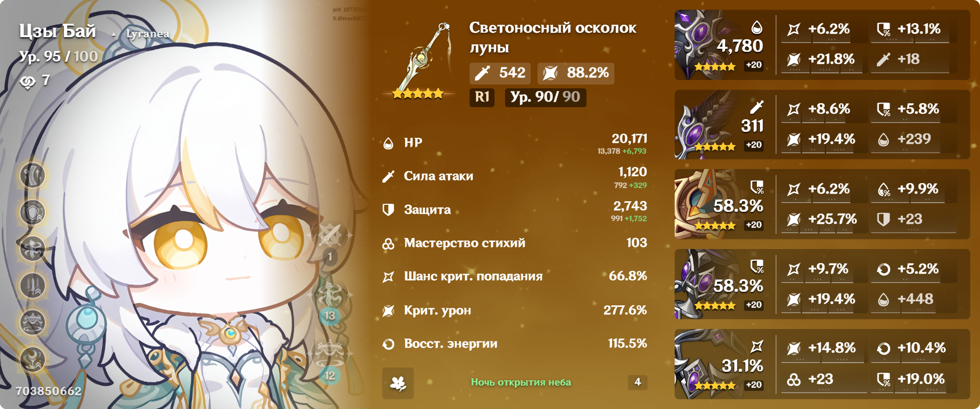Open the circlet artifact with 31.1% crit
The image size is (980, 409).
(x=822, y=364)
